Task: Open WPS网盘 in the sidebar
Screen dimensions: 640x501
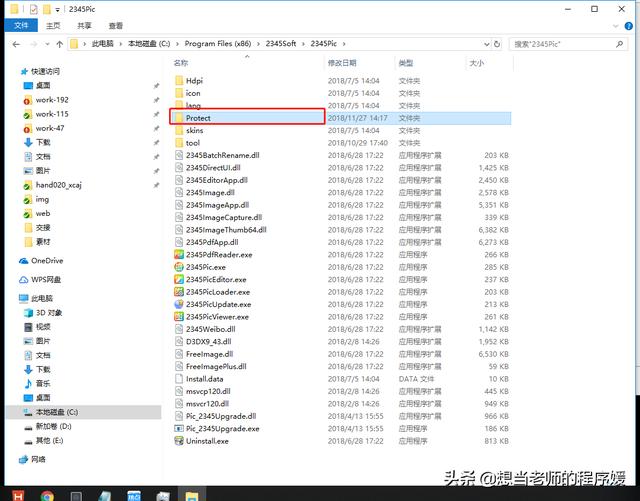Action: point(45,279)
